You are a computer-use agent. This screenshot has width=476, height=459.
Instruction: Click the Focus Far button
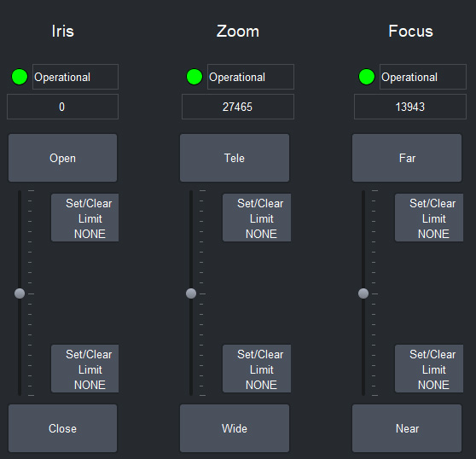click(407, 158)
